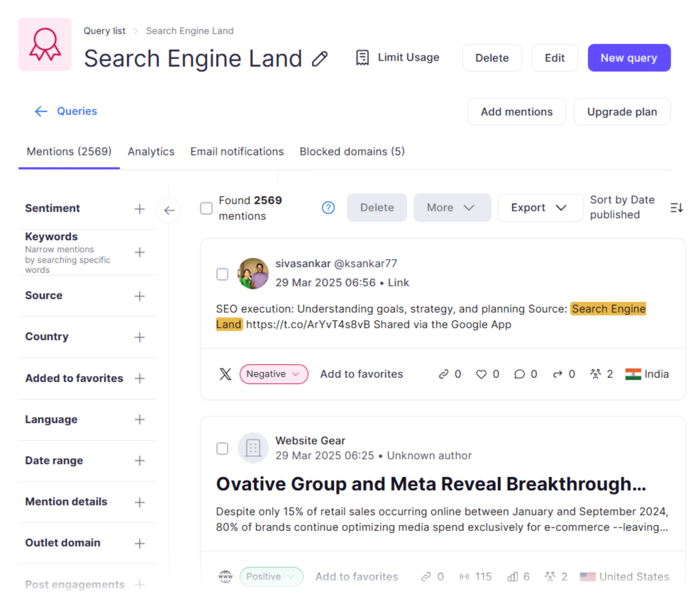Screen dimensions: 700x596
Task: Open the Blocked domains tab
Action: 352,152
